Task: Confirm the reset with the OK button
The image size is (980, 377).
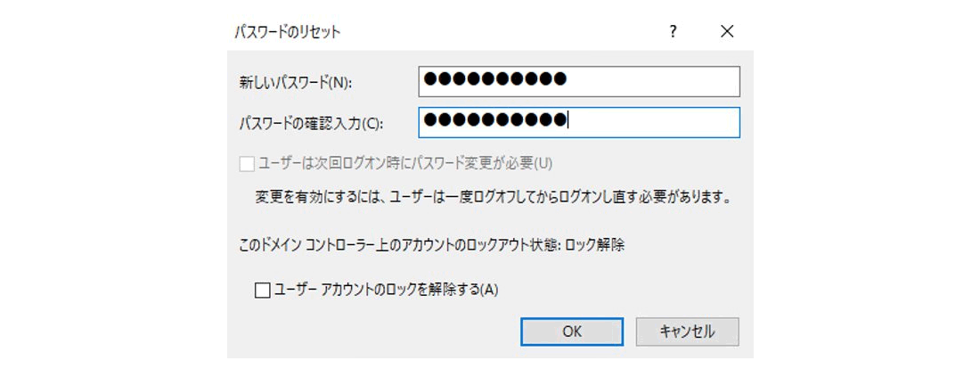Action: 572,332
